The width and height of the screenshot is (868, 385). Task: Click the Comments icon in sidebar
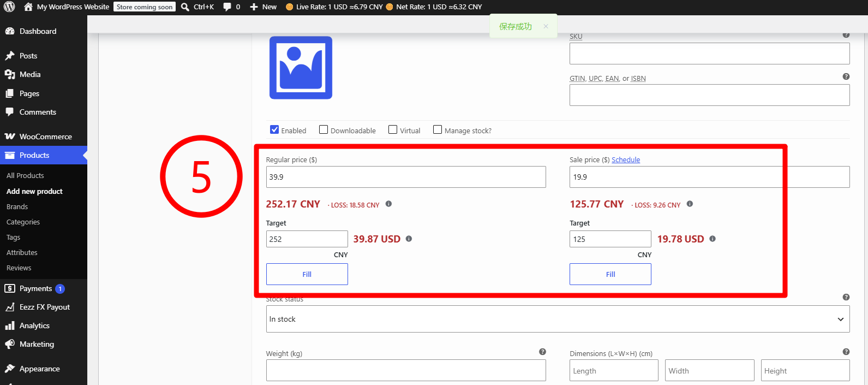click(x=10, y=112)
